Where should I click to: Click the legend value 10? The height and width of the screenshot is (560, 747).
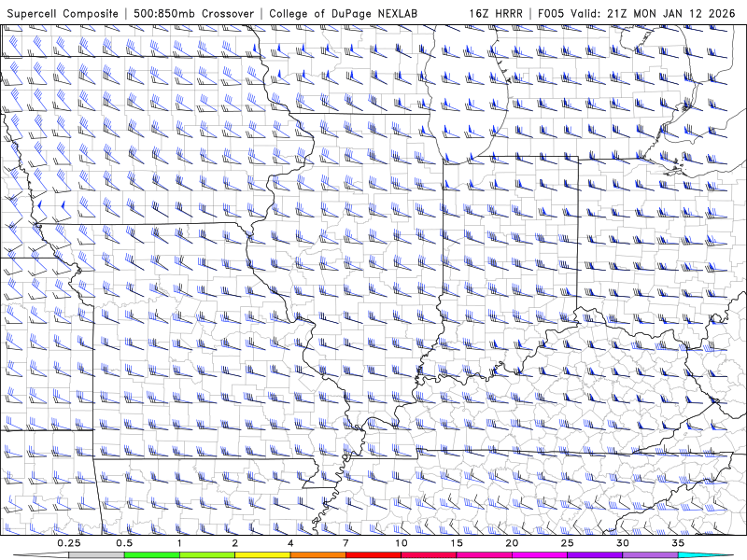pyautogui.click(x=402, y=543)
